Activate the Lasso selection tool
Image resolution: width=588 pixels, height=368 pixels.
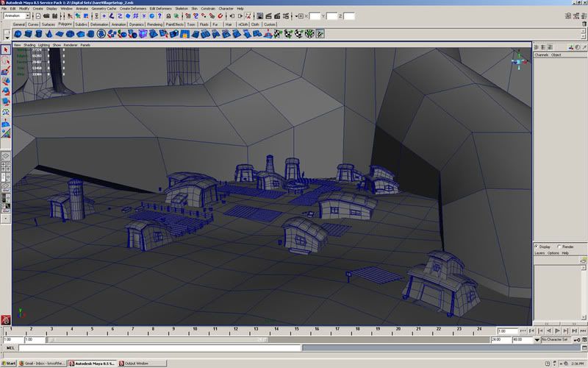tap(6, 61)
